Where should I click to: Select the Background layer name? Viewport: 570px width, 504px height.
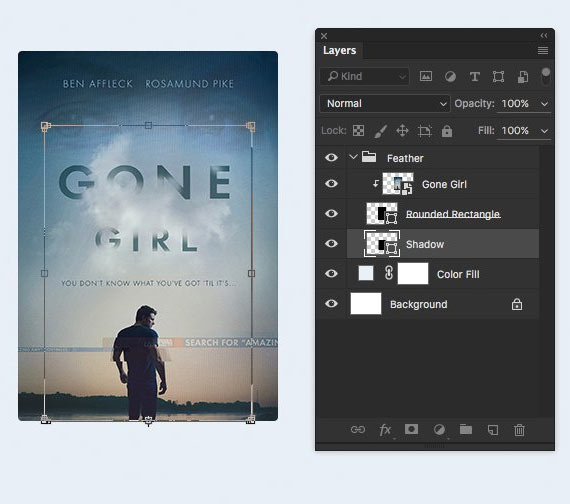click(418, 304)
